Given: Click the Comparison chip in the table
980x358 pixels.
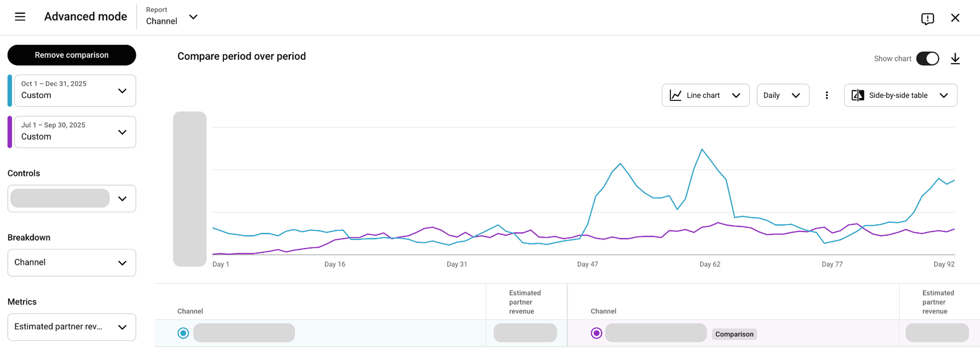Looking at the screenshot, I should click(734, 334).
